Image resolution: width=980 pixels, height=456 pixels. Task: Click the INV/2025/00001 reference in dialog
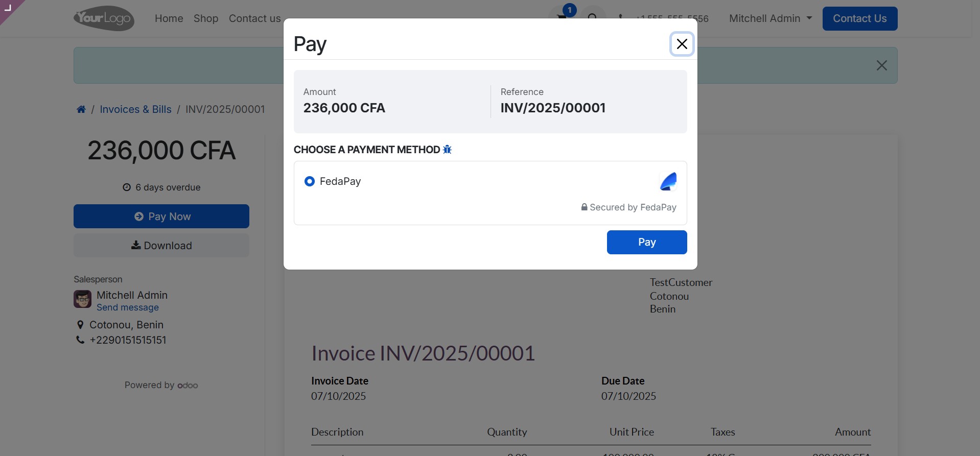point(553,108)
